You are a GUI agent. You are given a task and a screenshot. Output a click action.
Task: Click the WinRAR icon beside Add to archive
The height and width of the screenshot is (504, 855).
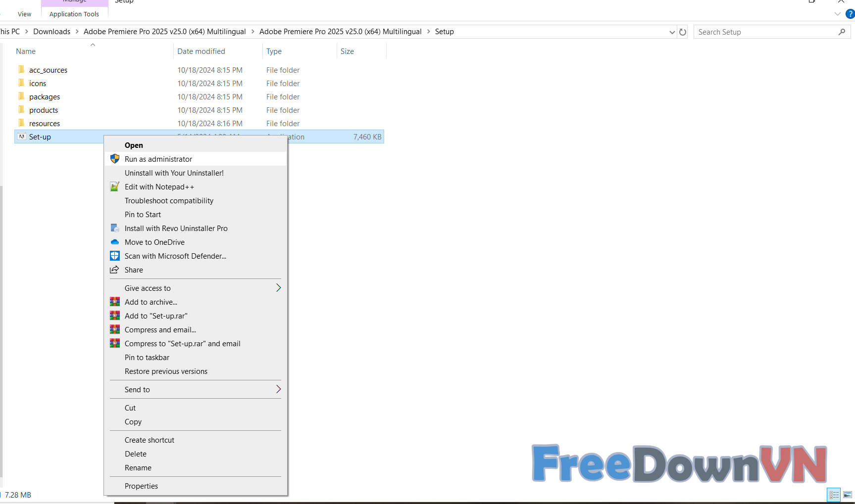[x=115, y=302]
